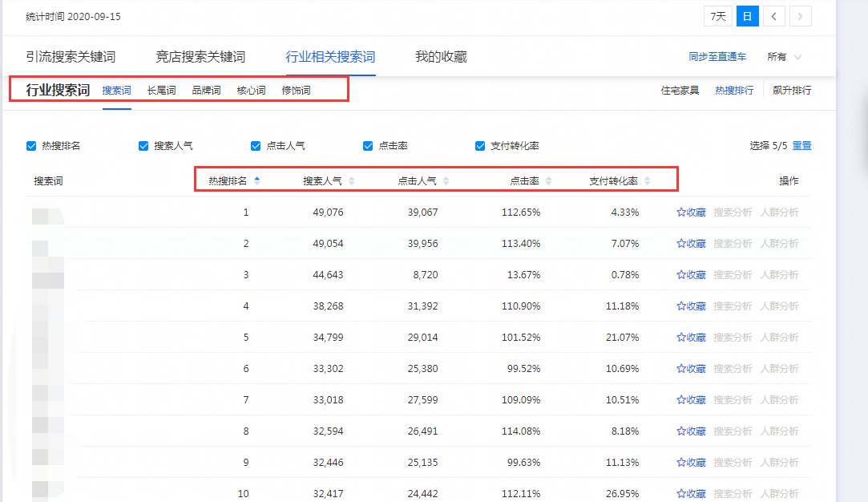Click star 收藏 for rank 1 row
This screenshot has height=502, width=868.
[691, 213]
